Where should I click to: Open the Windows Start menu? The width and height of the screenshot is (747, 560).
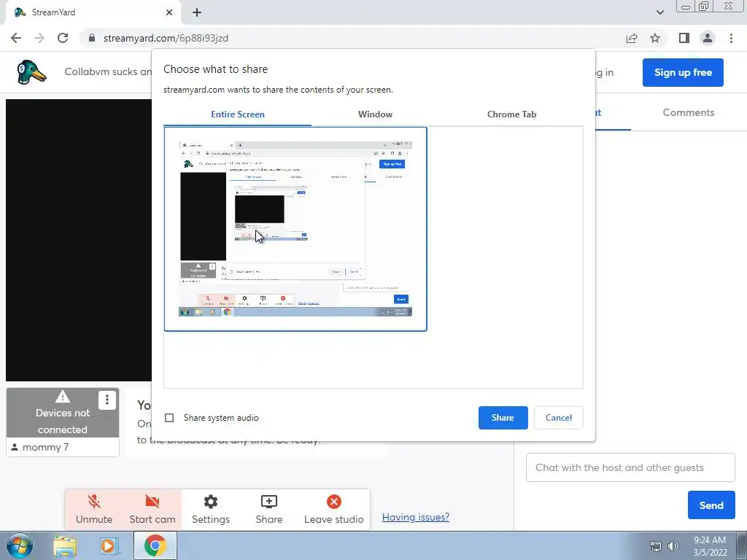20,545
